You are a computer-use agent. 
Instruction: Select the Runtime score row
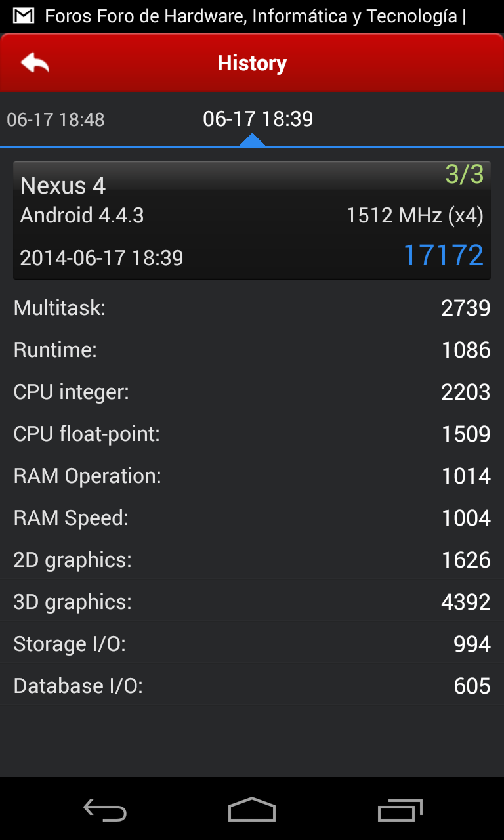[x=252, y=350]
